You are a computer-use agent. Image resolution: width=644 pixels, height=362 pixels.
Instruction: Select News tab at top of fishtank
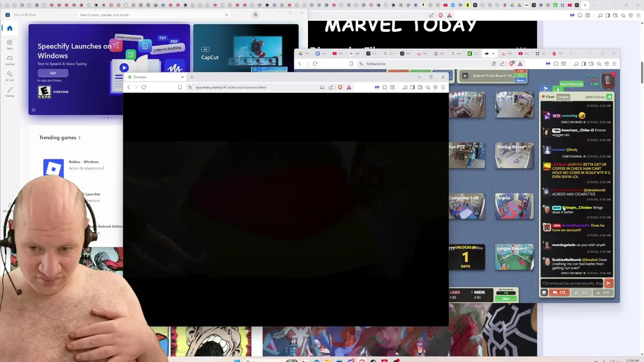(520, 80)
